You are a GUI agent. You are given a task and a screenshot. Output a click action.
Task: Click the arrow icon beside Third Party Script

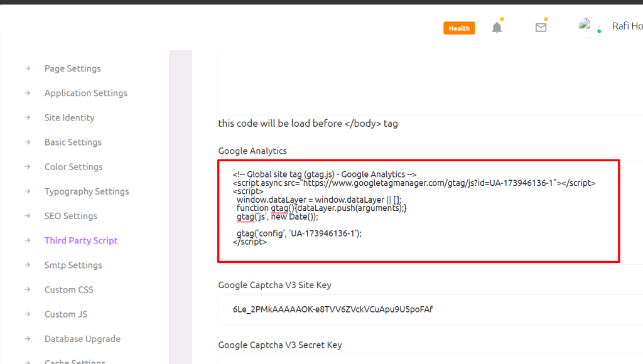(x=28, y=240)
